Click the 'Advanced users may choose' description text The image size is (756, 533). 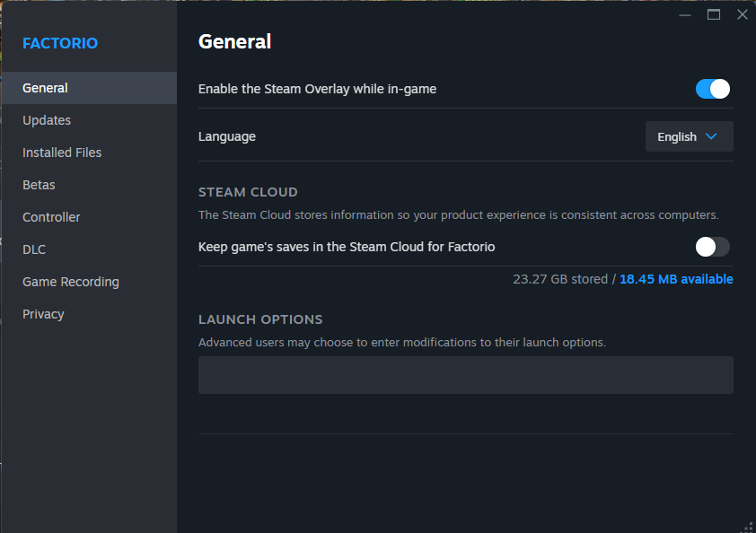tap(402, 342)
